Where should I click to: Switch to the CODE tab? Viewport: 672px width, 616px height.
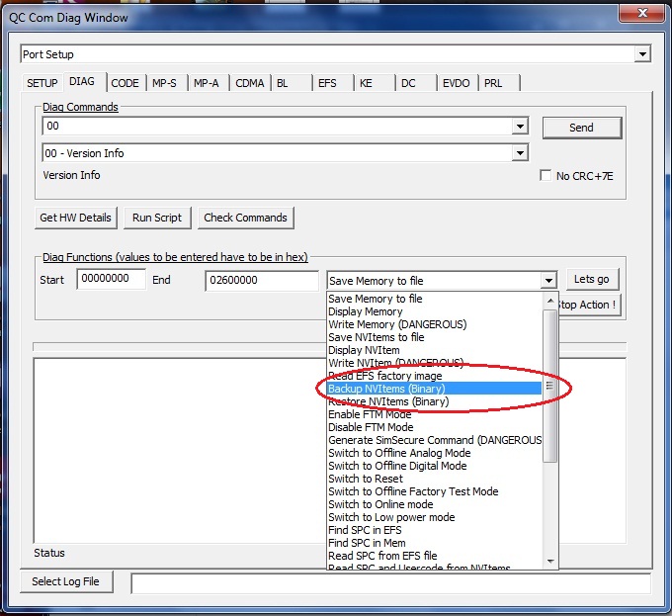[125, 83]
